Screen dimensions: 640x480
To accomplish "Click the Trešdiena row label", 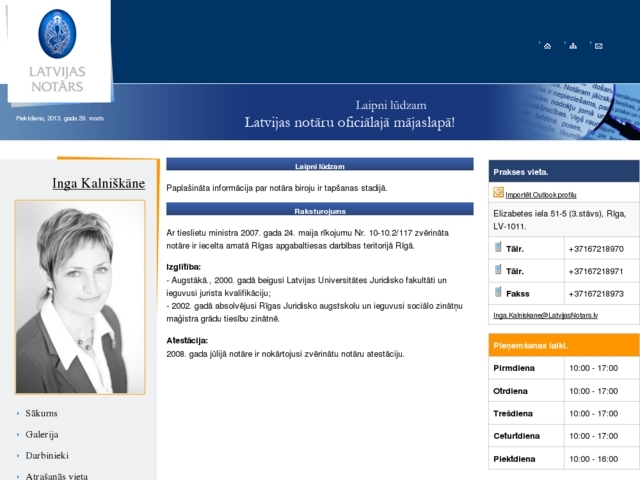I will coord(513,413).
